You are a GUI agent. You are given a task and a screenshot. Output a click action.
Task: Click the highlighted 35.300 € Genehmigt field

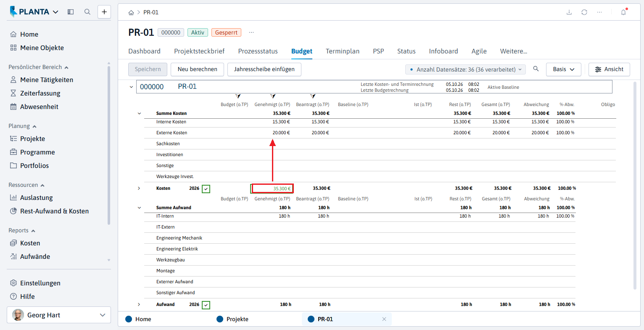(272, 189)
